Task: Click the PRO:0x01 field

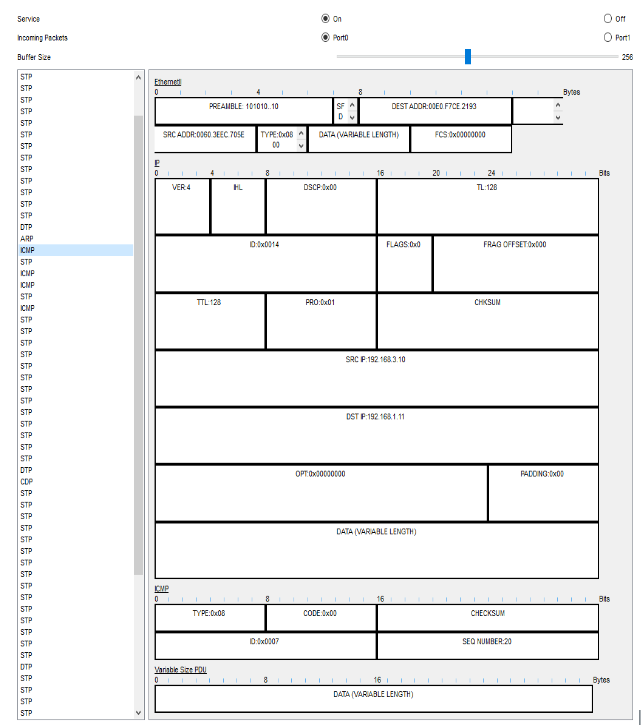Action: click(x=321, y=321)
